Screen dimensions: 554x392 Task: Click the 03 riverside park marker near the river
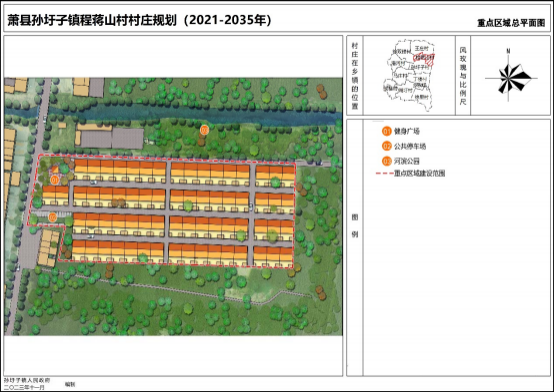coord(204,130)
